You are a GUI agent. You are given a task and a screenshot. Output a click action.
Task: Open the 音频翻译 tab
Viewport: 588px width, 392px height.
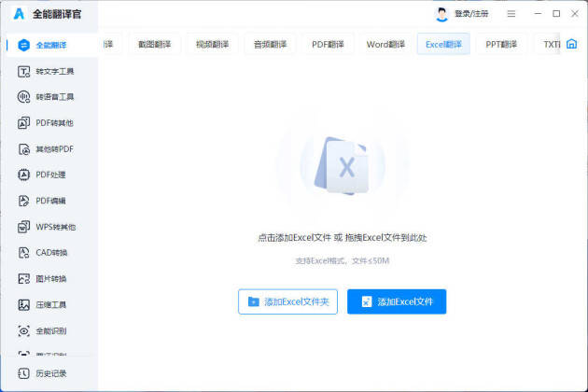tap(270, 44)
